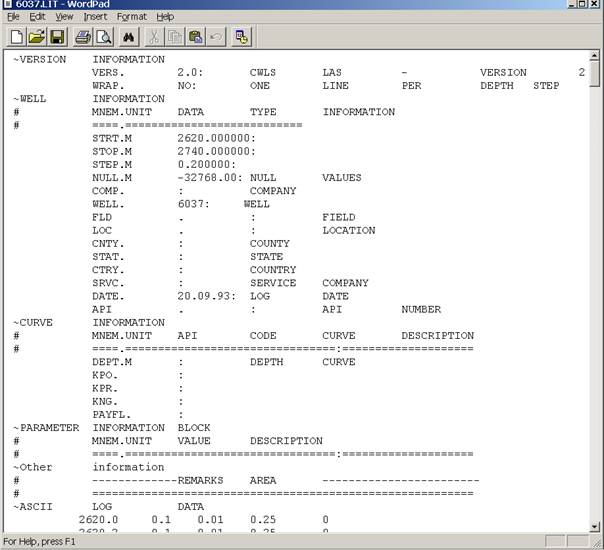Insert date and time with the Date/Time icon

pos(242,37)
